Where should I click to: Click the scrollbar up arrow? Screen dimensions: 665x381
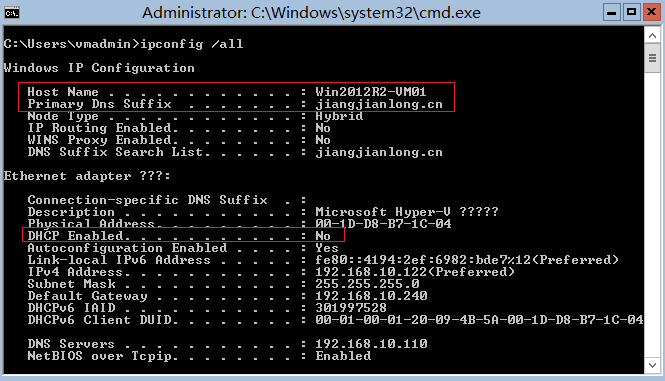point(652,36)
